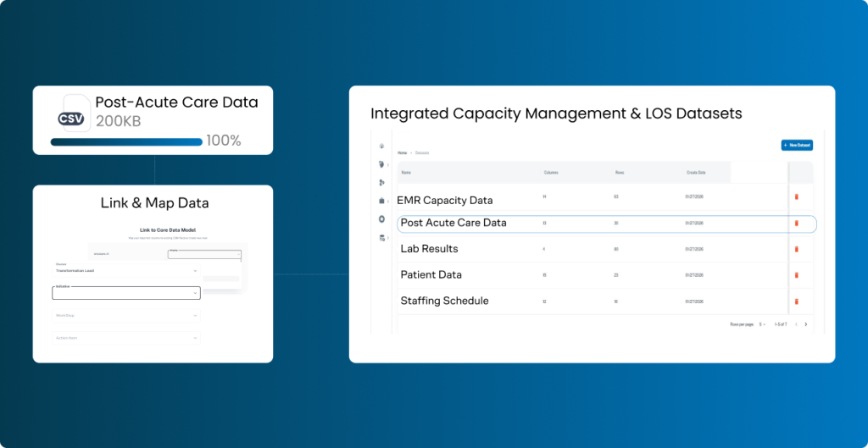Open the Lab Results dataset
Screen dimensions: 868x448
[x=429, y=249]
